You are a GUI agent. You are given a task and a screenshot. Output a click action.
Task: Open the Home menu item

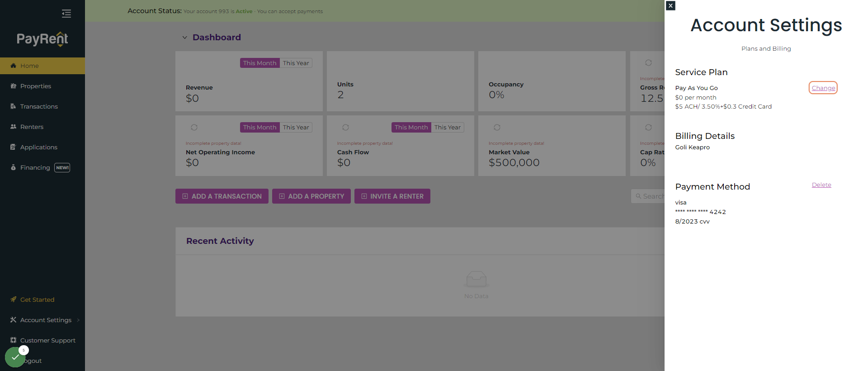[x=42, y=66]
